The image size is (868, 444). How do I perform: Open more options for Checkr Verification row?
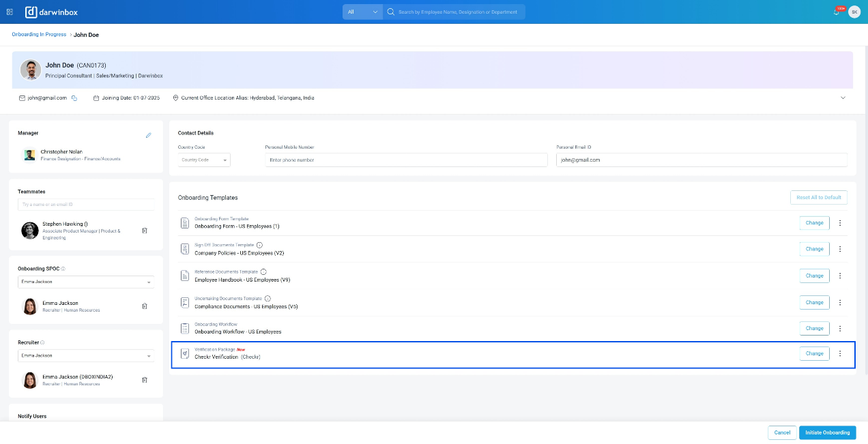840,353
